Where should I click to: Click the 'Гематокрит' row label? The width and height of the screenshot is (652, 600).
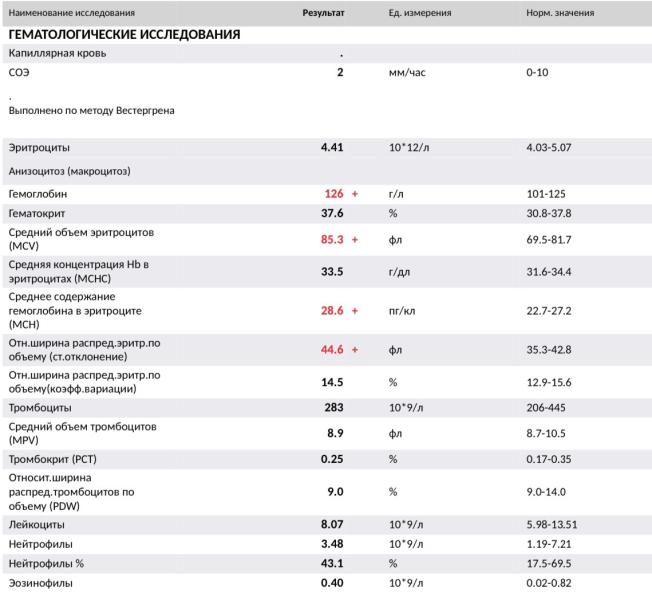(37, 214)
